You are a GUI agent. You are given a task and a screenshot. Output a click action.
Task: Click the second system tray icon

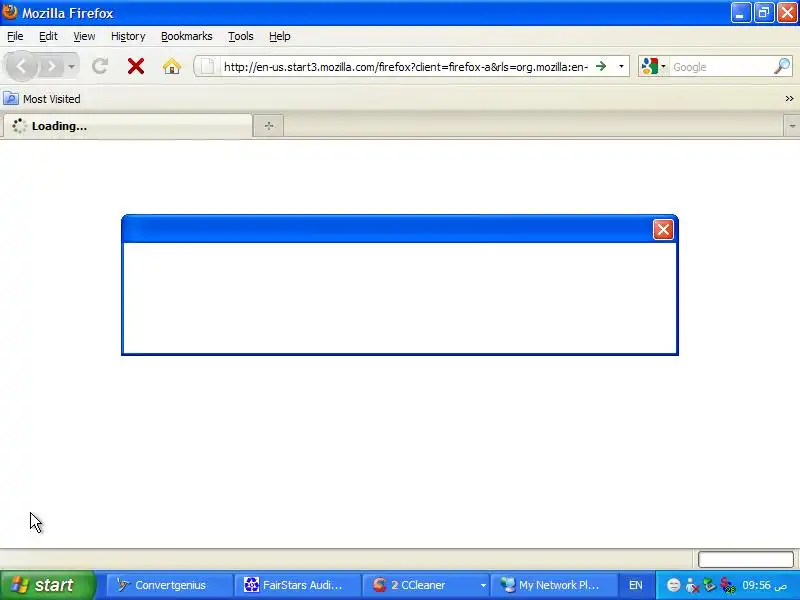pyautogui.click(x=692, y=585)
